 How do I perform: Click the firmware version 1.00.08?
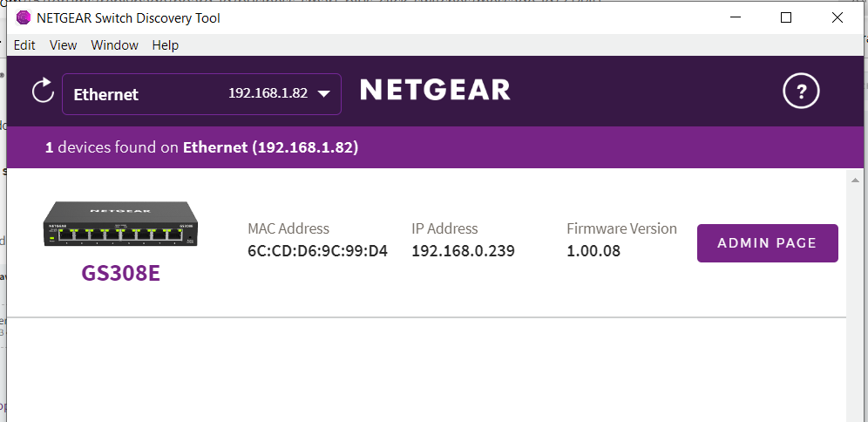coord(593,251)
